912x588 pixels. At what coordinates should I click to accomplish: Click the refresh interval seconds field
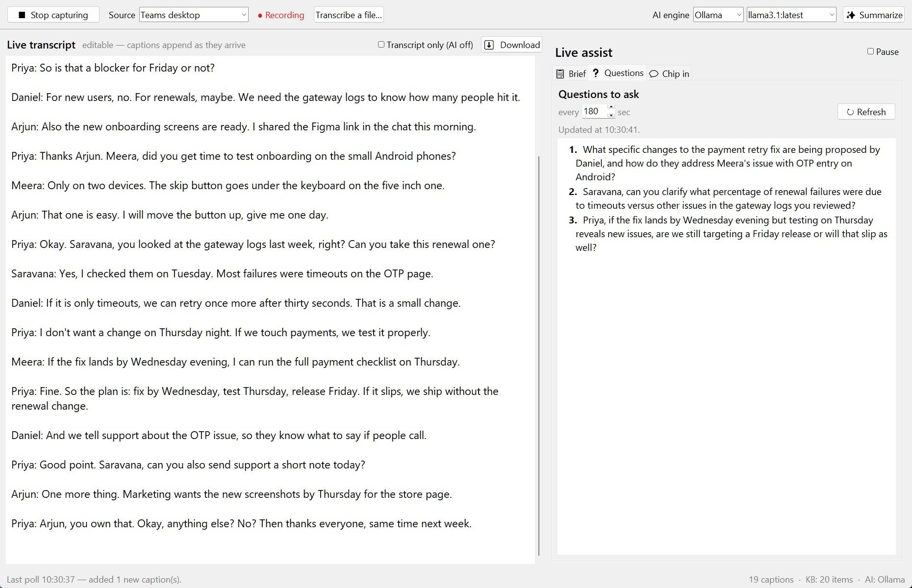(594, 111)
